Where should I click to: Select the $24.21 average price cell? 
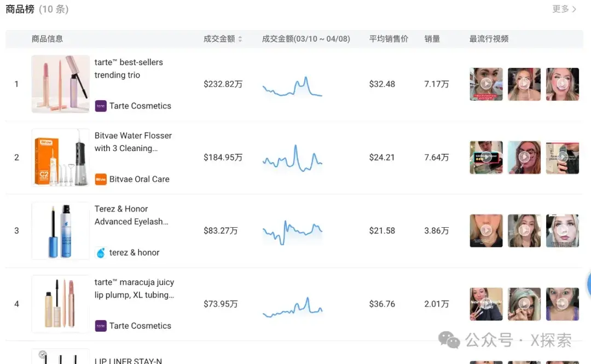[x=382, y=157]
